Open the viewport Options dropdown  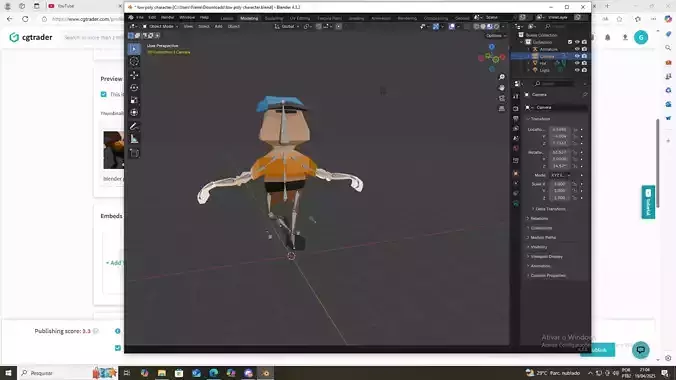pyautogui.click(x=496, y=36)
